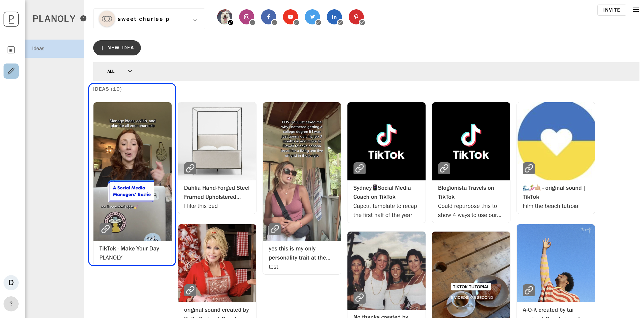Click the 'I like this bed' note
The height and width of the screenshot is (318, 644).
201,206
